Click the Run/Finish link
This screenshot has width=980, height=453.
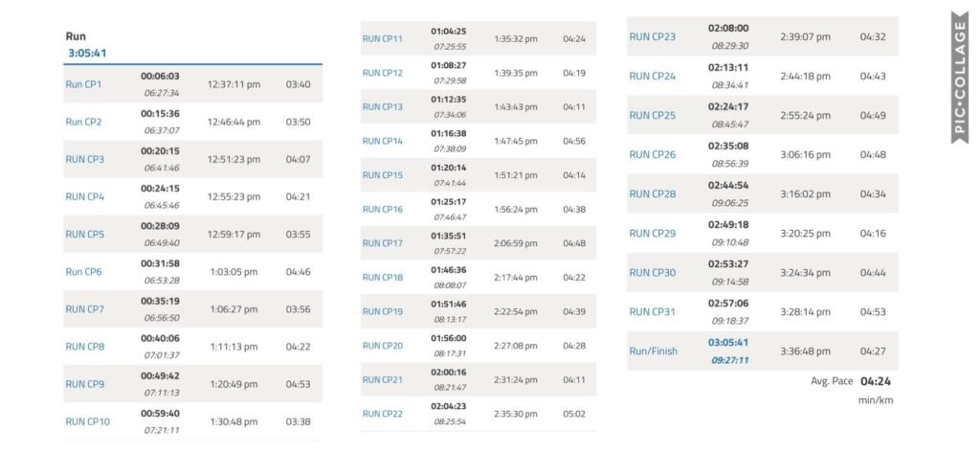click(653, 351)
